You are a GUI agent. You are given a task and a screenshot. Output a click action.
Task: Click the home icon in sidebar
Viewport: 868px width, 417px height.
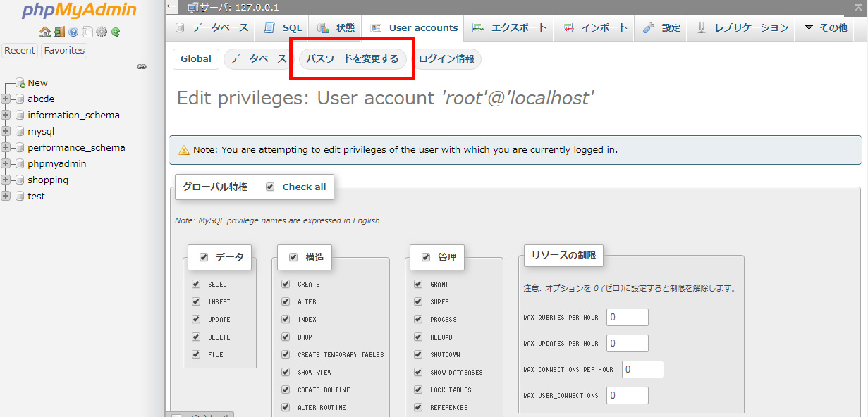pos(45,32)
